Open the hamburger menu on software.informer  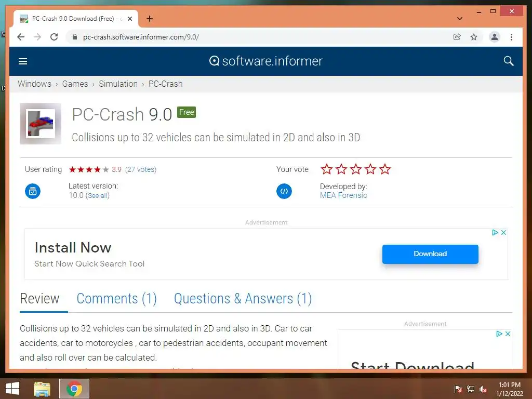(x=23, y=61)
